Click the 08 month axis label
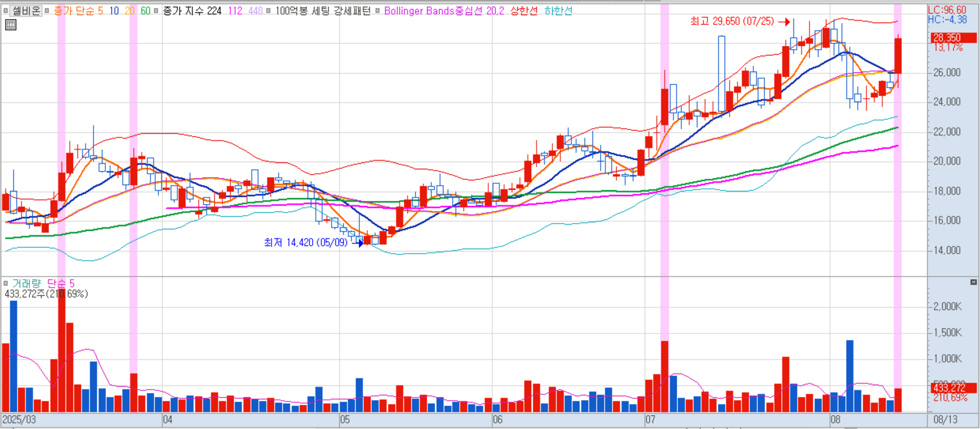The height and width of the screenshot is (429, 980). coord(835,420)
